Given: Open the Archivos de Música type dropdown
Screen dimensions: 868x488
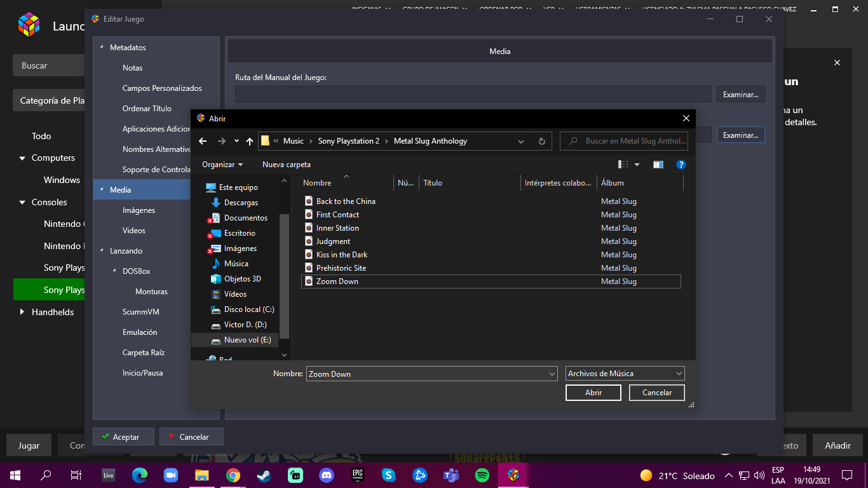Looking at the screenshot, I should tap(625, 374).
